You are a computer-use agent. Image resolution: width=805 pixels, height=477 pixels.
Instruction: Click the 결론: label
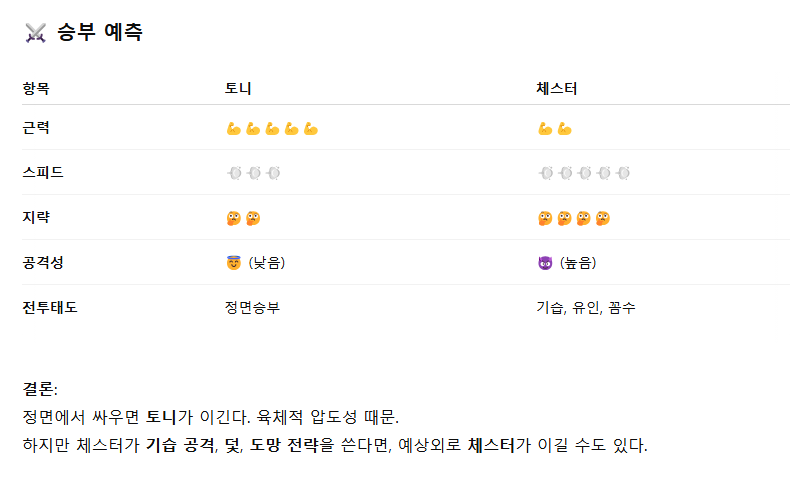pos(40,389)
